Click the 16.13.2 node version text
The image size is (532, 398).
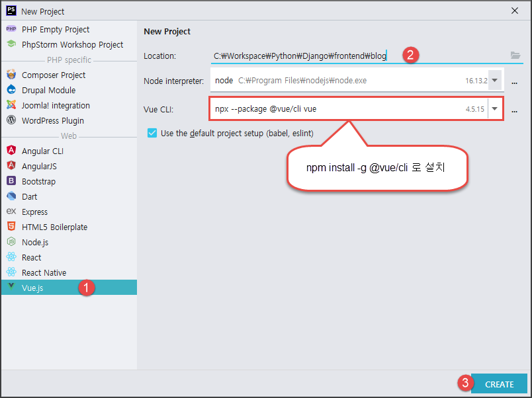(x=476, y=81)
